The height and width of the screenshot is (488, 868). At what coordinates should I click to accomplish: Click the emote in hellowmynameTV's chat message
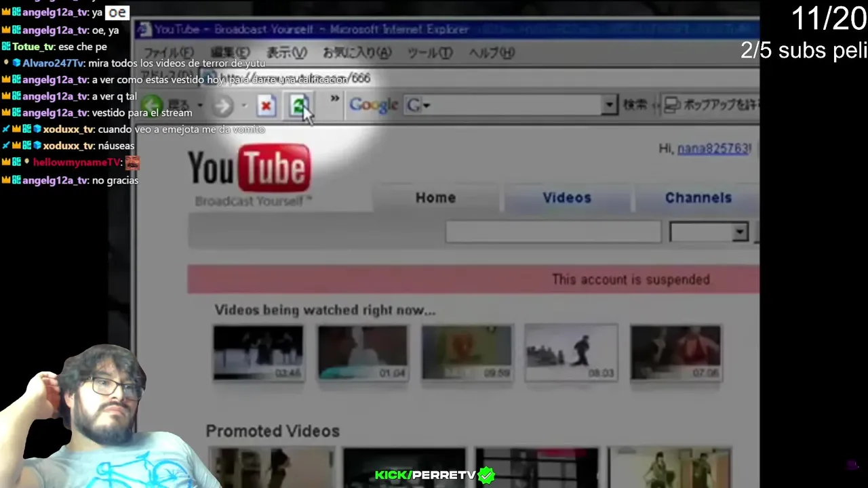click(x=132, y=163)
